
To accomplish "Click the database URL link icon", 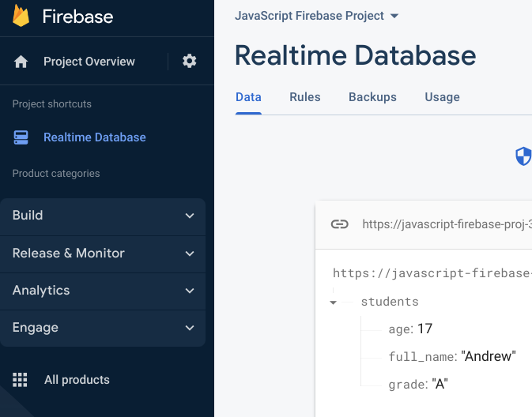I will coord(339,224).
